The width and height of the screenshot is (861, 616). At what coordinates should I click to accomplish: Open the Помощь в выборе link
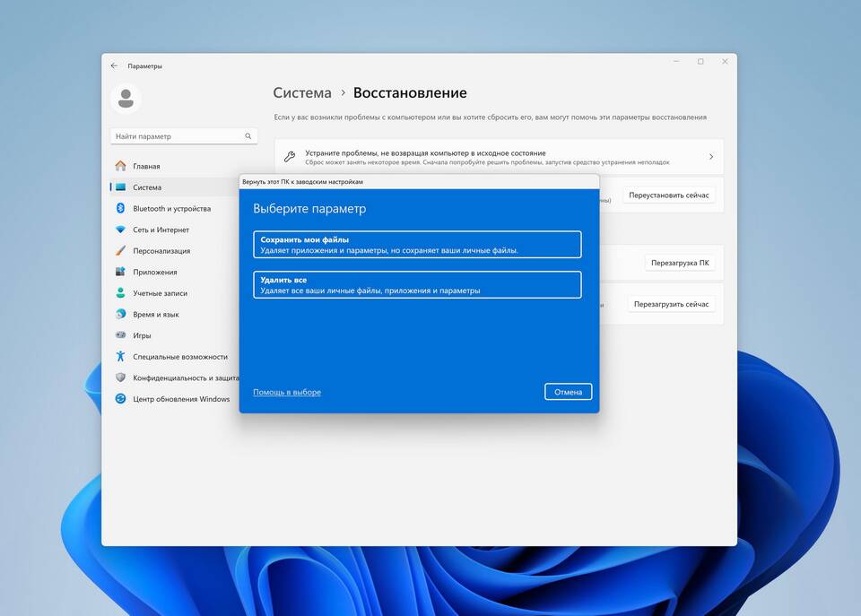(x=287, y=392)
